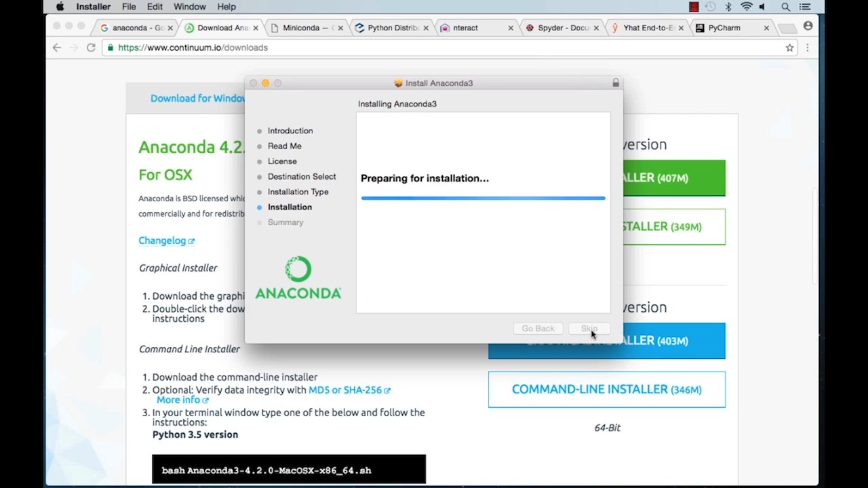Open the File menu
868x488 pixels.
129,7
